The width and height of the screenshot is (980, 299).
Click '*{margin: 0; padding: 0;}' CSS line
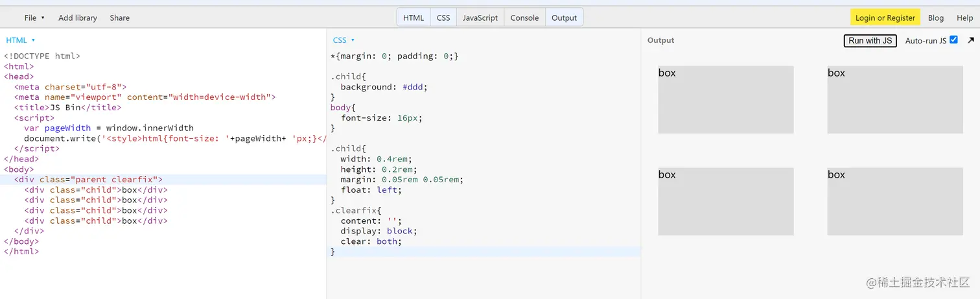click(x=395, y=56)
